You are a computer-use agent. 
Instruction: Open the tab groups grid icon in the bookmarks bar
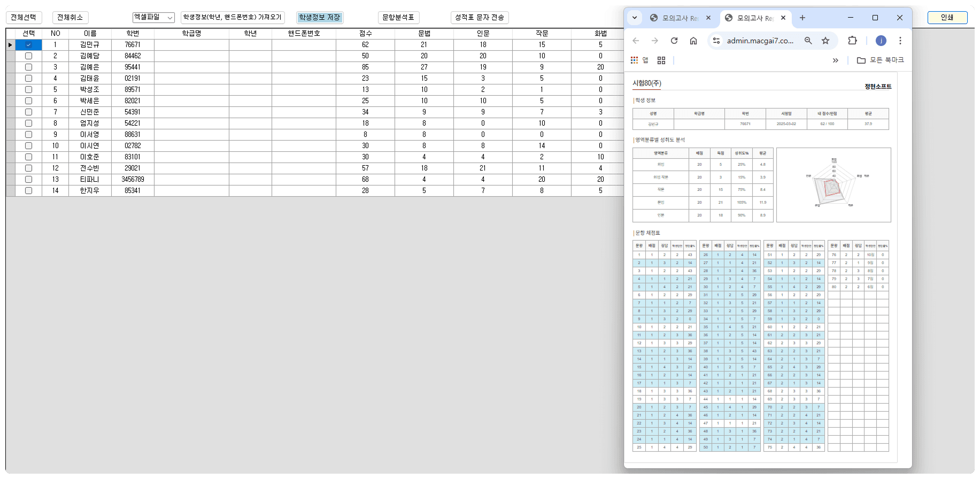pyautogui.click(x=661, y=60)
